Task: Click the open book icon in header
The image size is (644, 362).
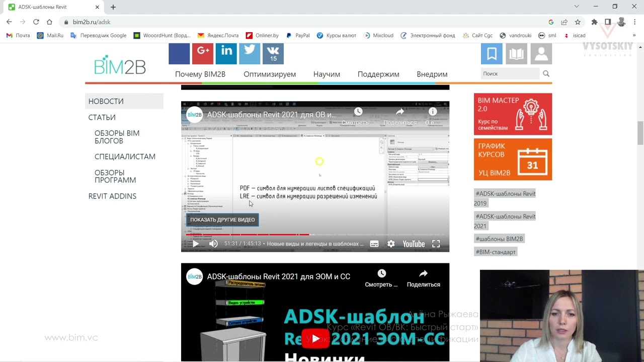Action: pyautogui.click(x=517, y=54)
